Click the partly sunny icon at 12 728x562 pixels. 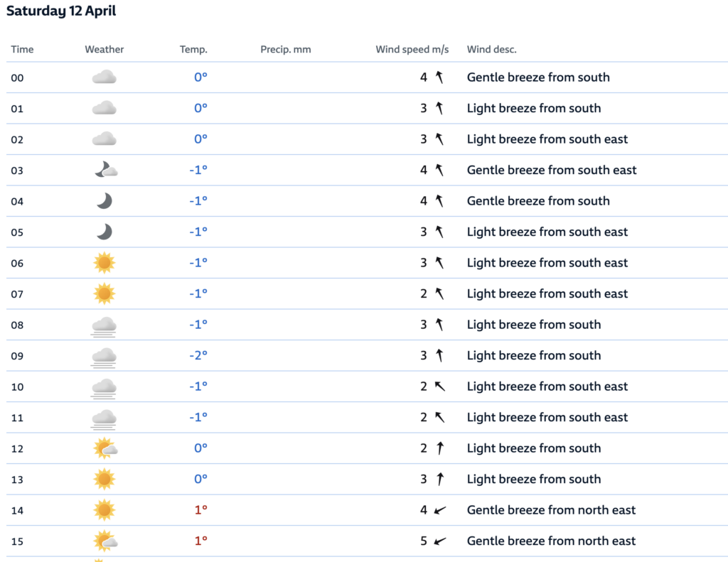(105, 448)
